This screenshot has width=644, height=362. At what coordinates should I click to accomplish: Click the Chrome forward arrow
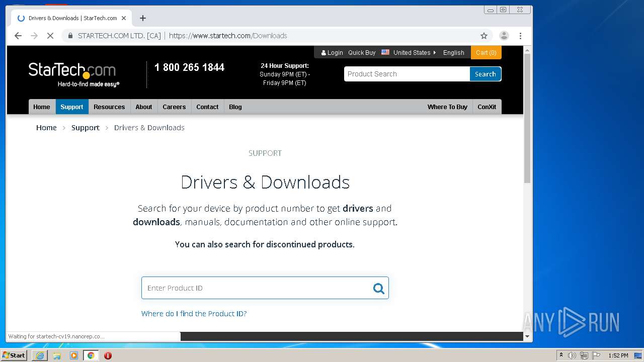(34, 36)
